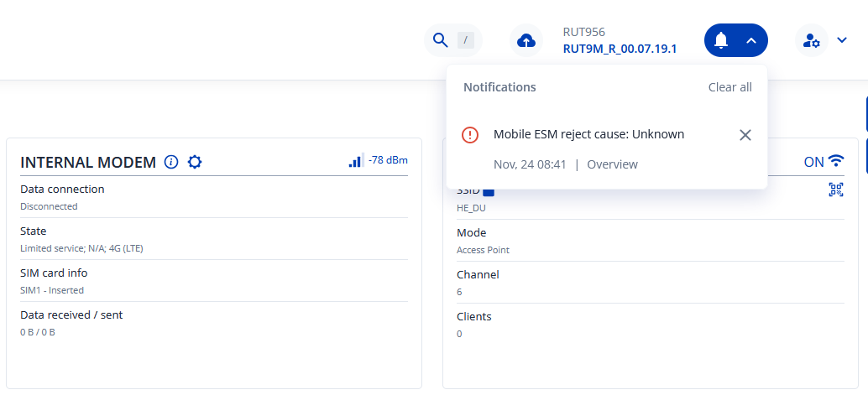868x395 pixels.
Task: Select the Mobile ESM reject cause message
Action: point(588,134)
